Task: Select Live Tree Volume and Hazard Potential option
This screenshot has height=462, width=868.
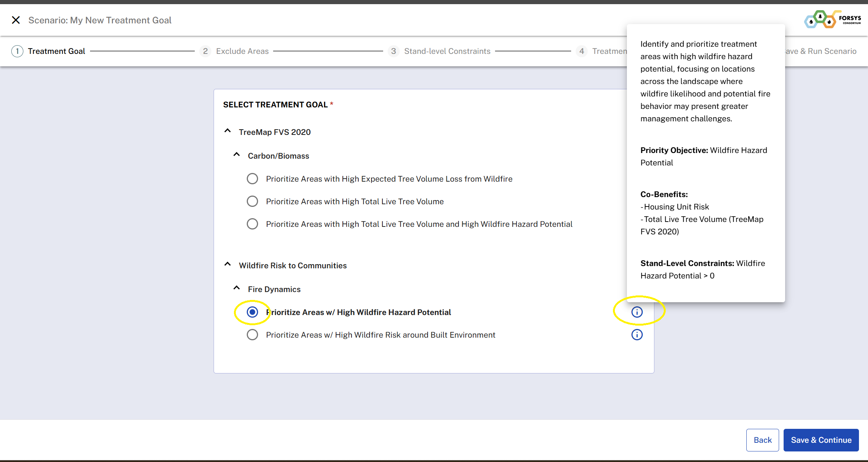Action: (x=252, y=224)
